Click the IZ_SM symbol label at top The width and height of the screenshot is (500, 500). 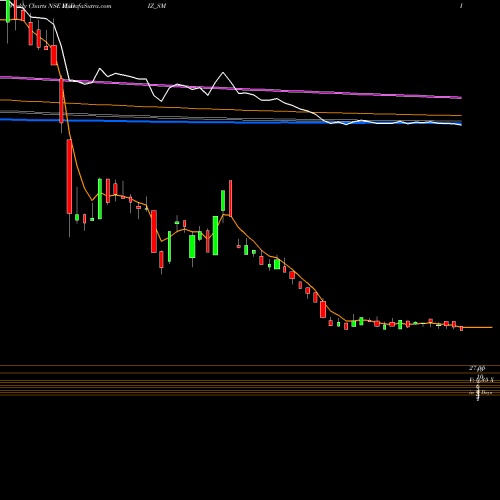point(156,6)
